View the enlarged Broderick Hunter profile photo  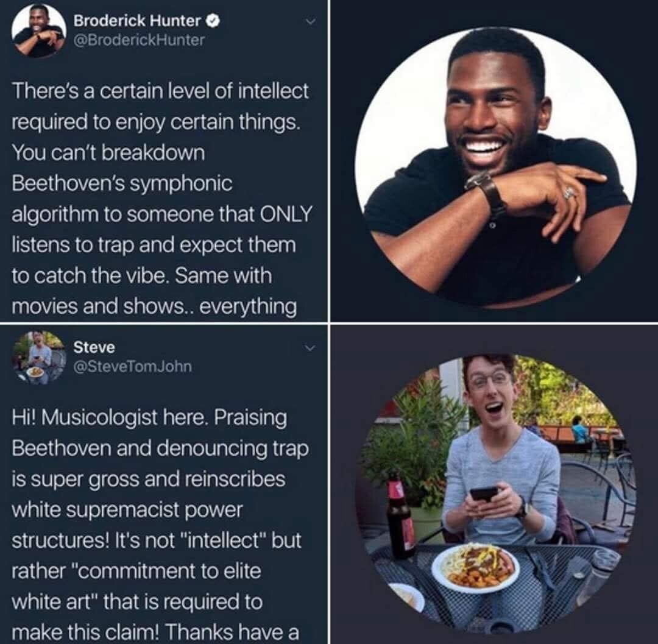(x=495, y=167)
